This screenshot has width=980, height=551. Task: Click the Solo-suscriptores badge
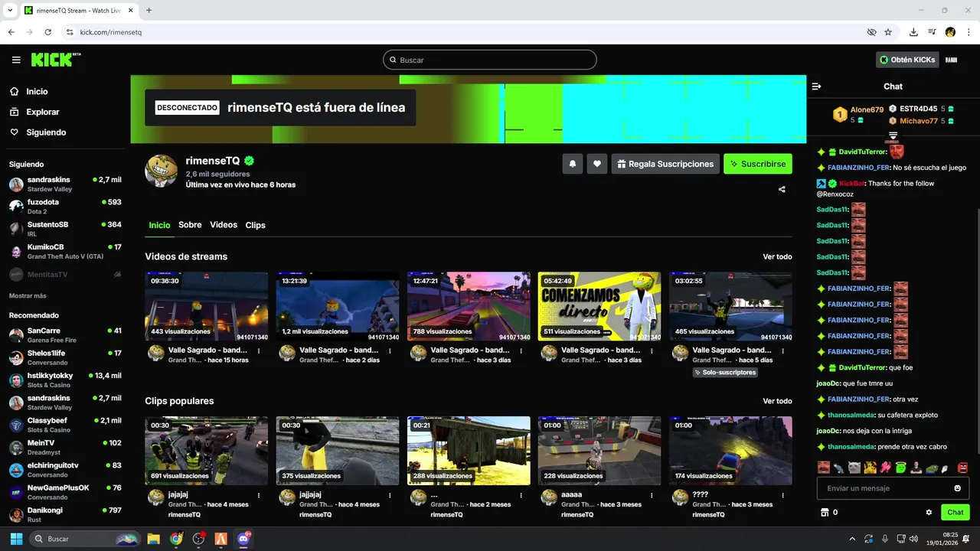coord(725,373)
